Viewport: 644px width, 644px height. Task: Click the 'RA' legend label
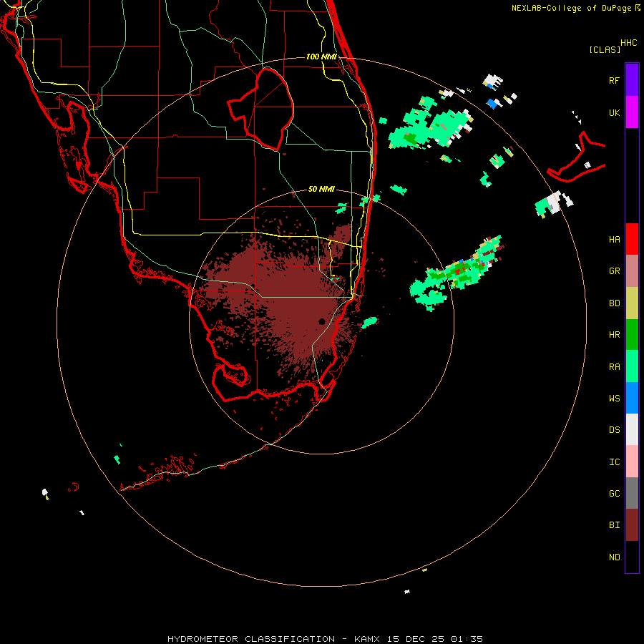click(x=614, y=367)
